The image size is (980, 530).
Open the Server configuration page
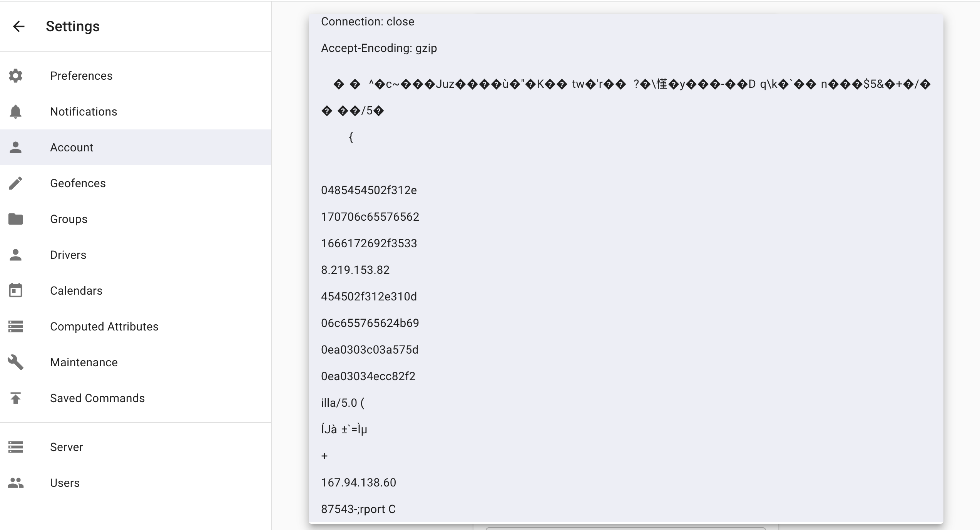66,447
